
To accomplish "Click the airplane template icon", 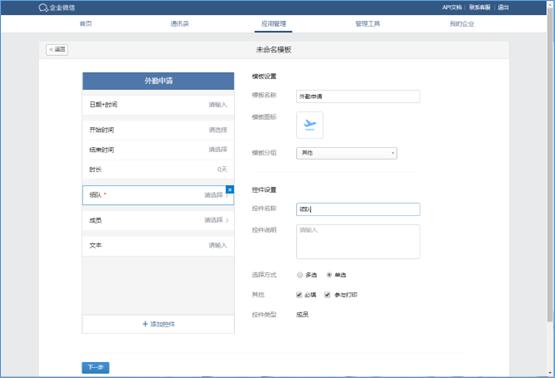I will tap(310, 125).
